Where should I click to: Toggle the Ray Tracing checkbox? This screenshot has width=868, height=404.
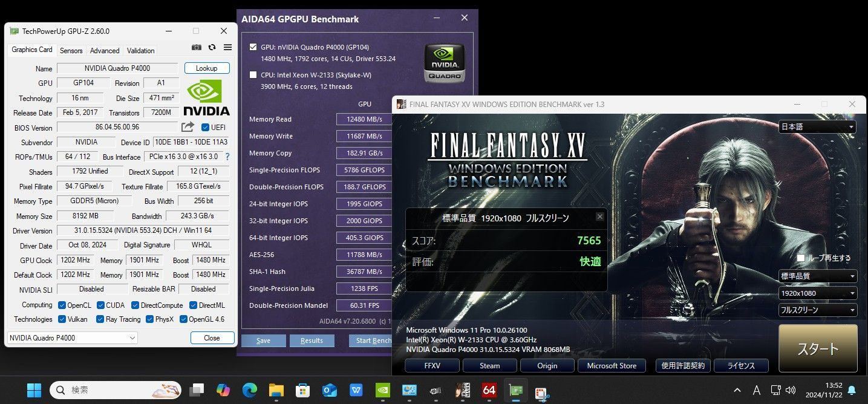click(100, 319)
